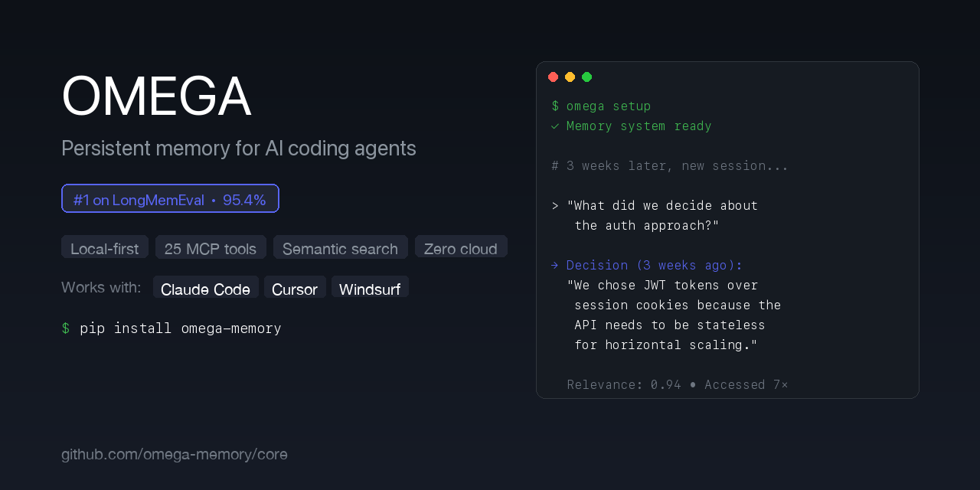Image resolution: width=980 pixels, height=490 pixels.
Task: Choose the Cursor chip
Action: pos(295,289)
